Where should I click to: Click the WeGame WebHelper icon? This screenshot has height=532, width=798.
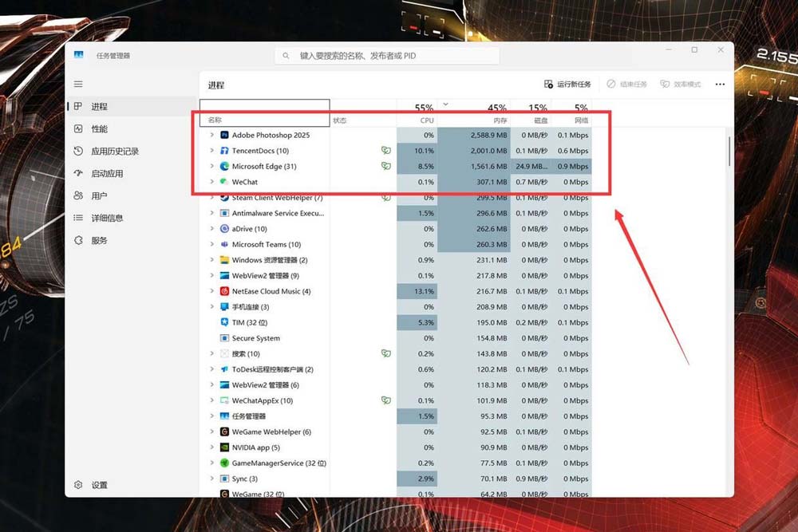[x=224, y=432]
